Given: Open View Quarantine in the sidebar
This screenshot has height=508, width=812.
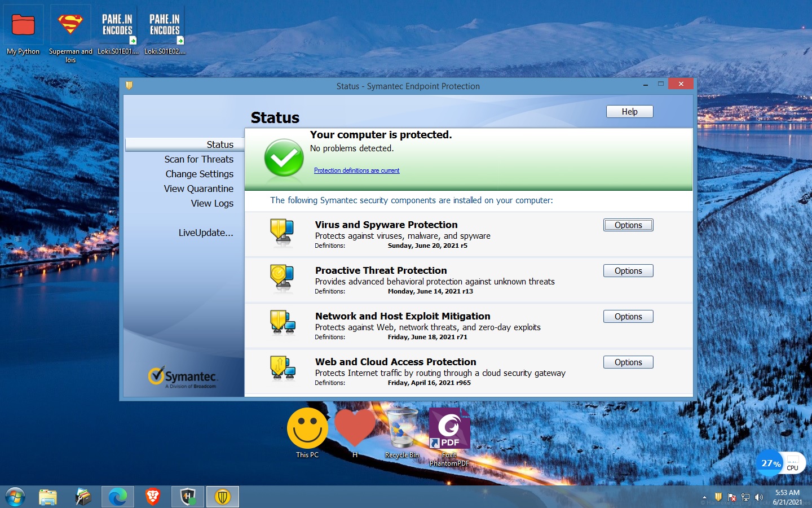Looking at the screenshot, I should (x=198, y=189).
